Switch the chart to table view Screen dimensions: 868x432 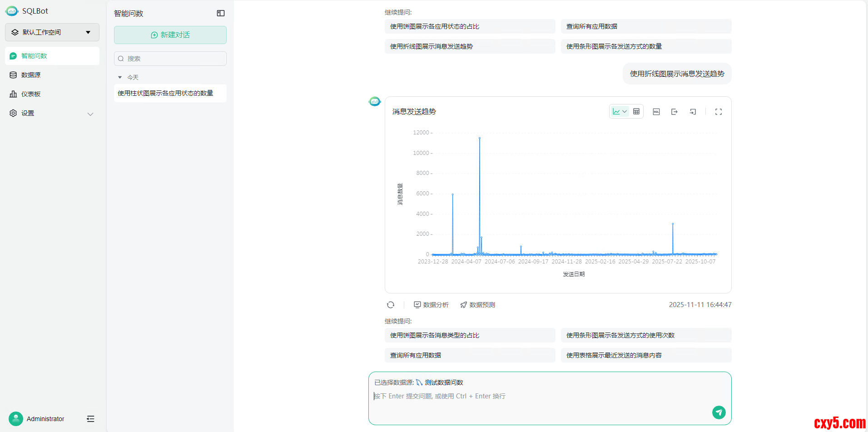point(636,112)
